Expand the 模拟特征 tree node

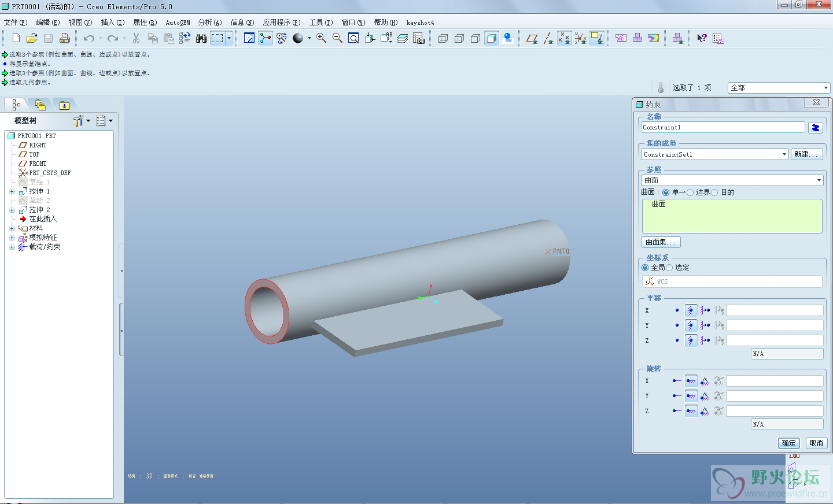(x=12, y=238)
